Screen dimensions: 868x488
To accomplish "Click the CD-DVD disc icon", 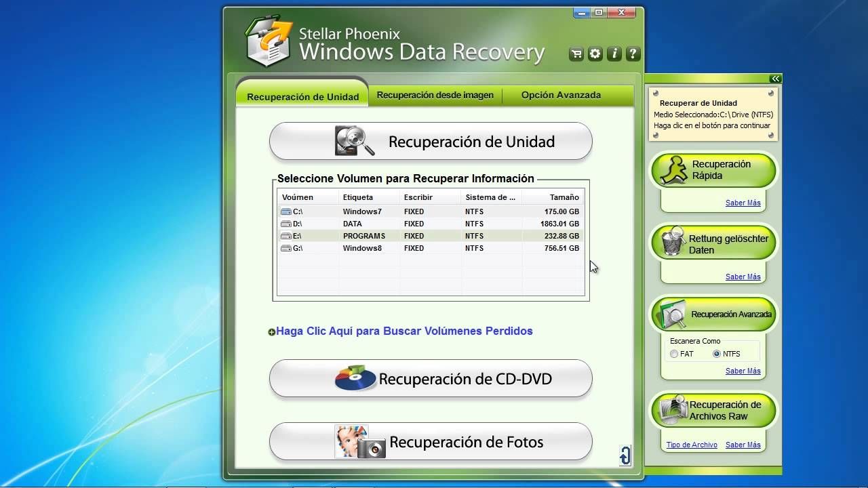I will tap(355, 378).
